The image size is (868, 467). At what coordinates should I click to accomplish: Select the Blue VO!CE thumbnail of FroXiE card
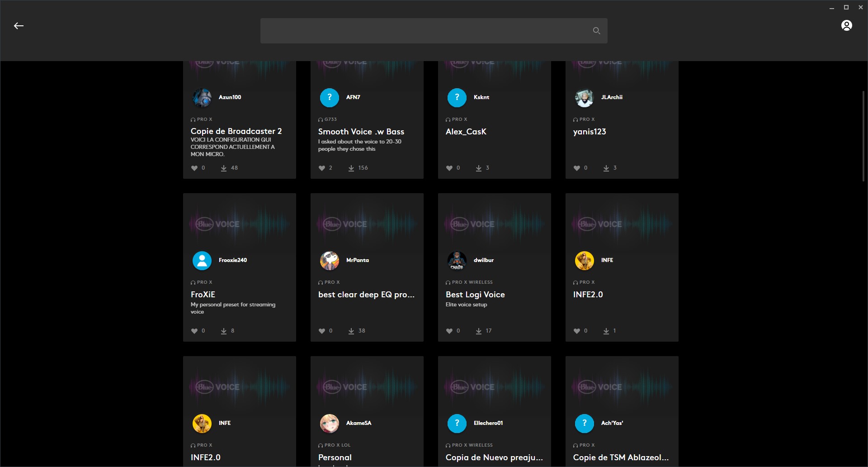(239, 224)
